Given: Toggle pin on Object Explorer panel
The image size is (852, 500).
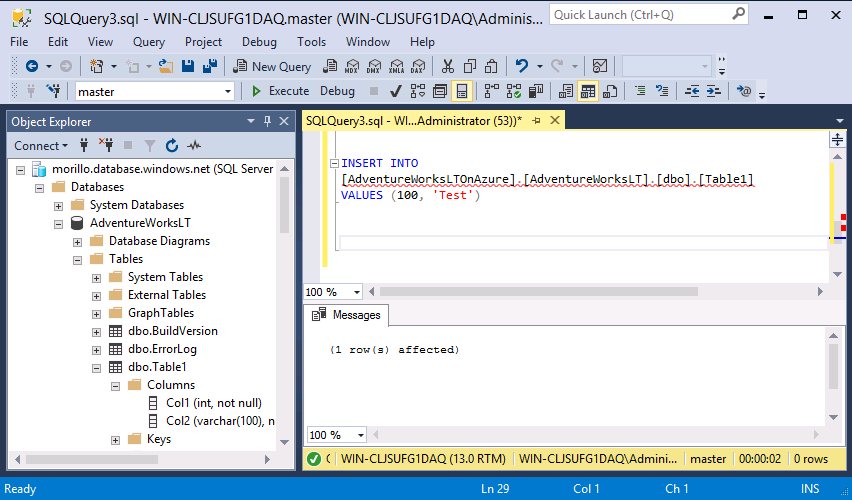Looking at the screenshot, I should click(267, 121).
